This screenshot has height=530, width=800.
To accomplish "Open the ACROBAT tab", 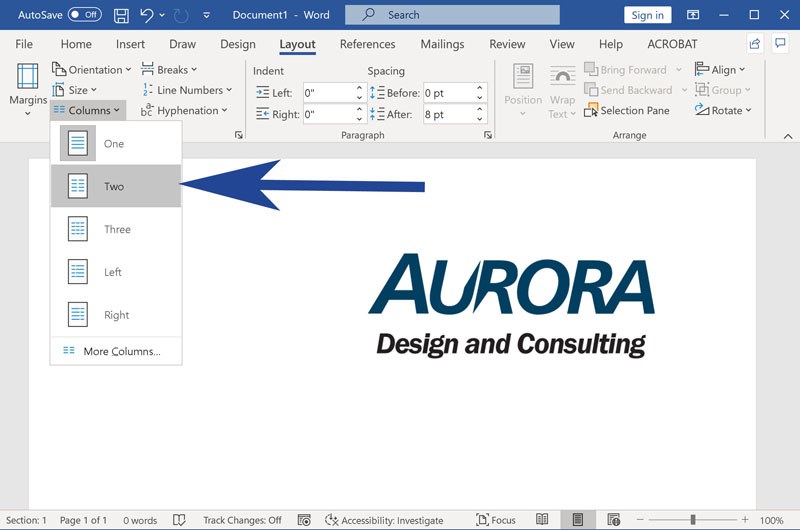I will pyautogui.click(x=672, y=44).
